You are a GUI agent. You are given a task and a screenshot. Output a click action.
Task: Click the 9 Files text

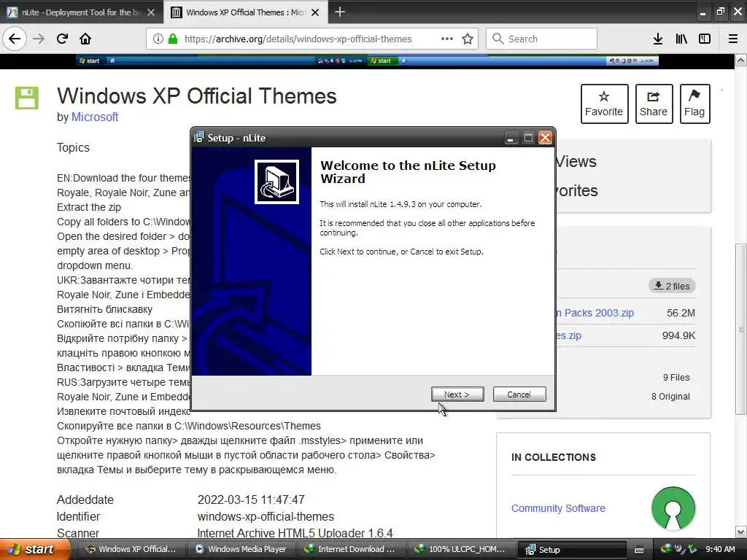676,377
